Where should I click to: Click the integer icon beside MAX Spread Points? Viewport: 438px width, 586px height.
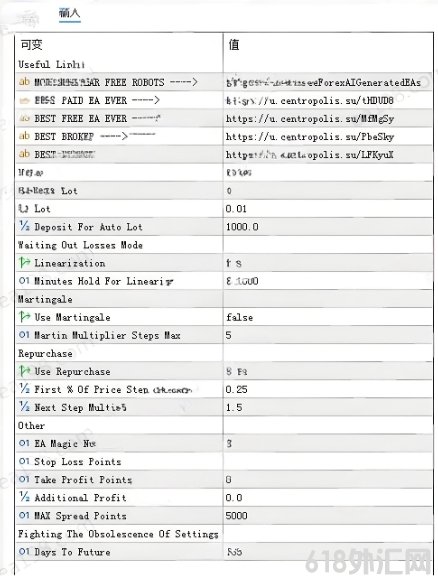(24, 515)
